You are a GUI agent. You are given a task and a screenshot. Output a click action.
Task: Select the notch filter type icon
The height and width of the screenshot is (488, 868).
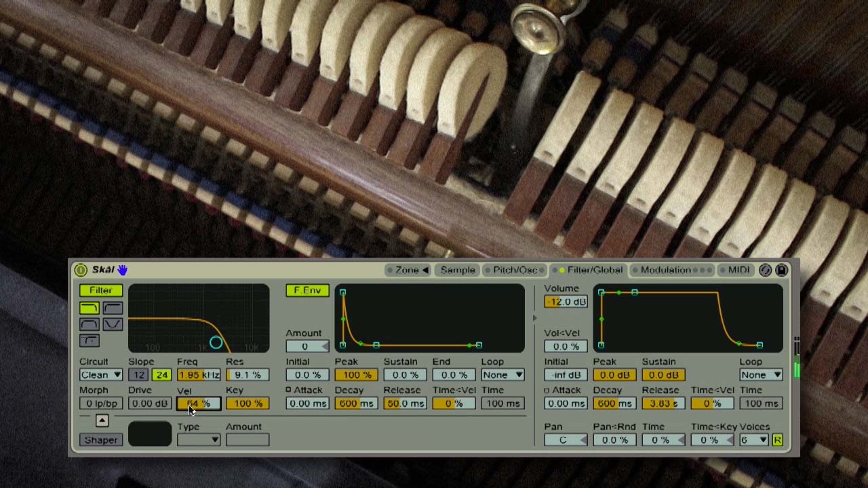[x=113, y=323]
